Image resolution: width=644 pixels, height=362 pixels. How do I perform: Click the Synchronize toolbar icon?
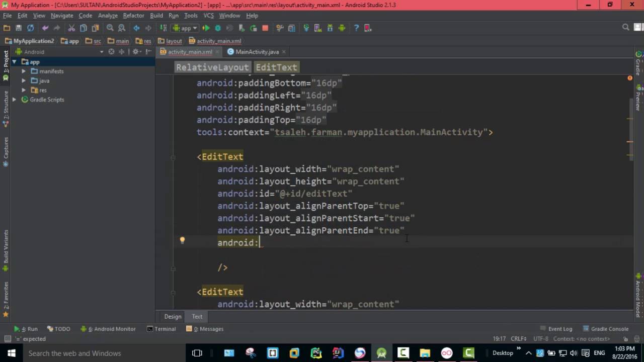pyautogui.click(x=31, y=28)
